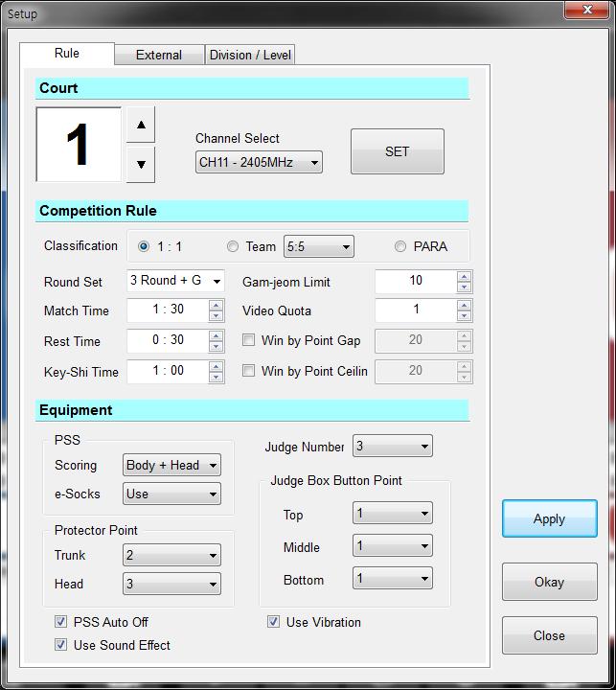This screenshot has height=690, width=616.
Task: Click the Key-Shi Time value field
Action: click(168, 372)
